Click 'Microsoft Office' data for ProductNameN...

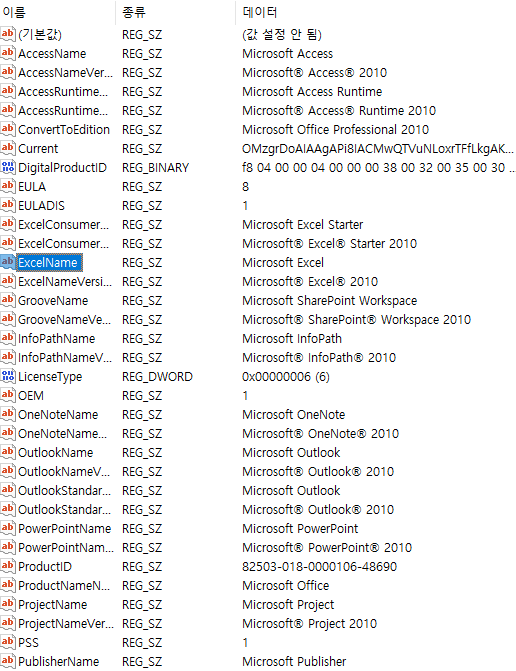point(285,585)
